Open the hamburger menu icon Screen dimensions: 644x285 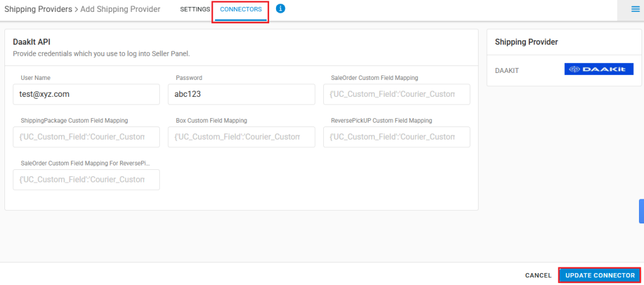point(636,9)
